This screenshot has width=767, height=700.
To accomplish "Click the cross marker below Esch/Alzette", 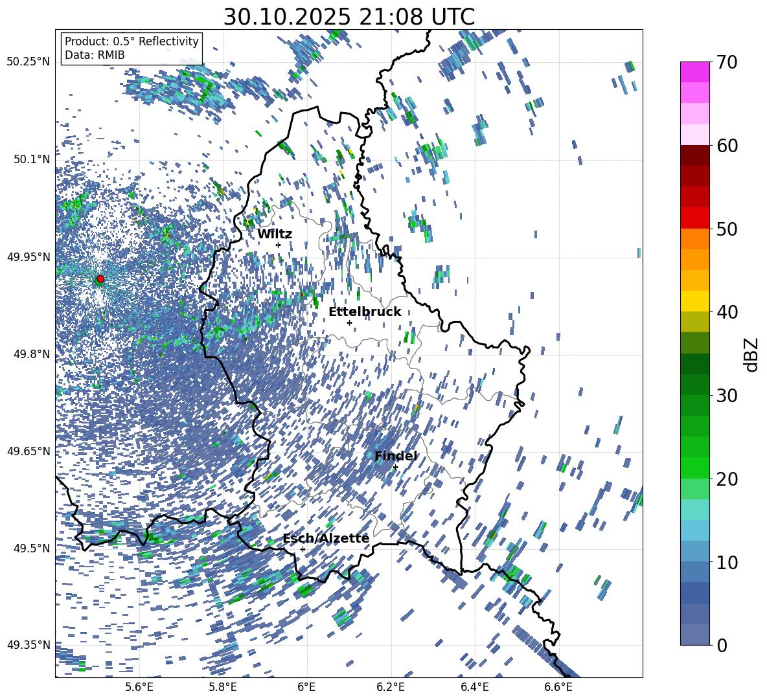I will [303, 549].
